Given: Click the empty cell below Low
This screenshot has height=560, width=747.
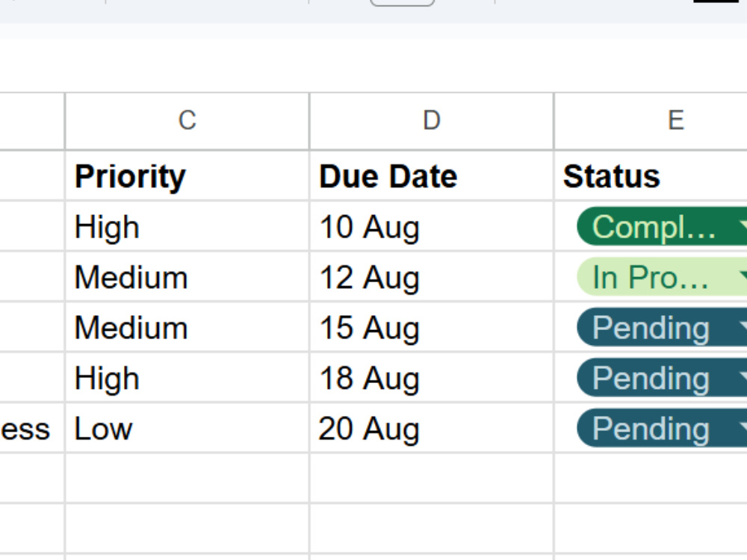Looking at the screenshot, I should pyautogui.click(x=187, y=479).
